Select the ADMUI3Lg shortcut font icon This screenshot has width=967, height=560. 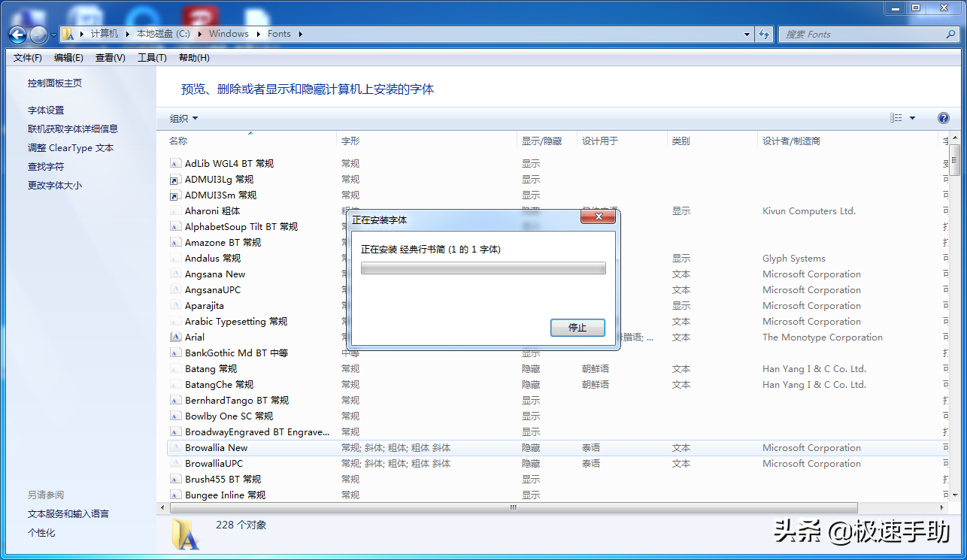click(x=175, y=179)
